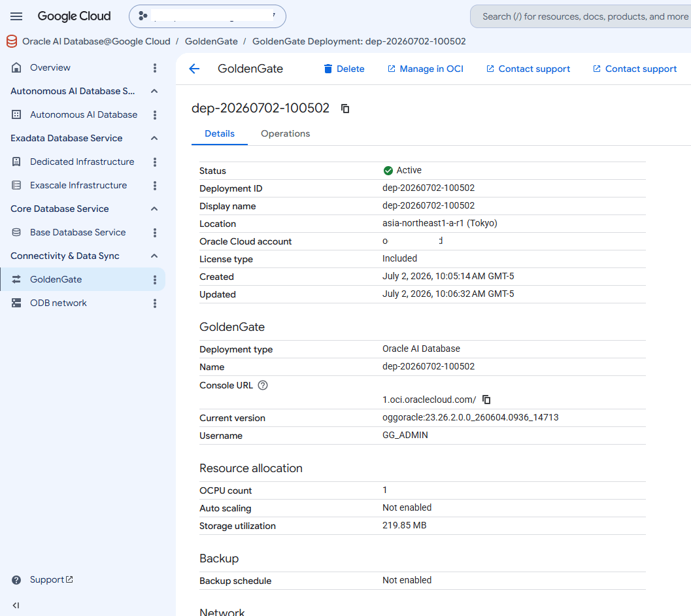Switch to the Operations tab
This screenshot has height=616, width=691.
(x=286, y=133)
